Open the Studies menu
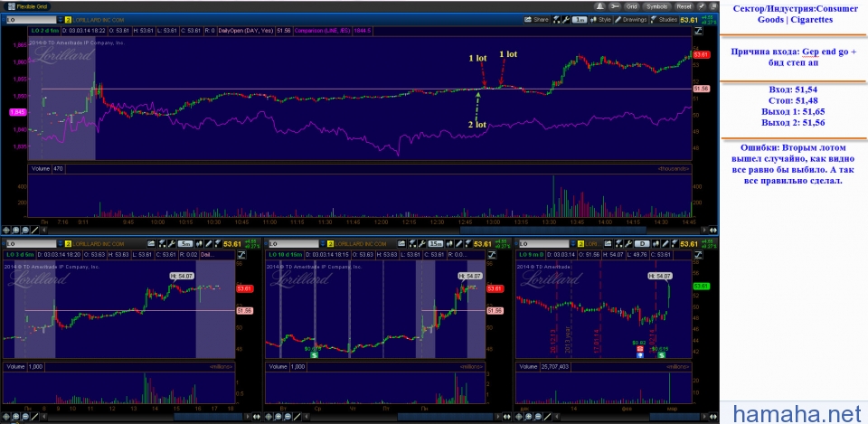 pyautogui.click(x=665, y=19)
